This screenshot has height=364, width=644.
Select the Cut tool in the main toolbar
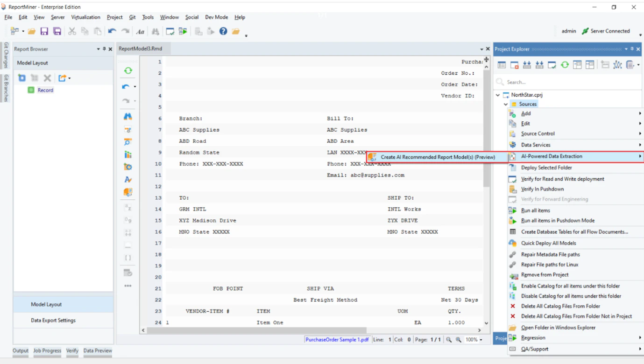tap(72, 31)
